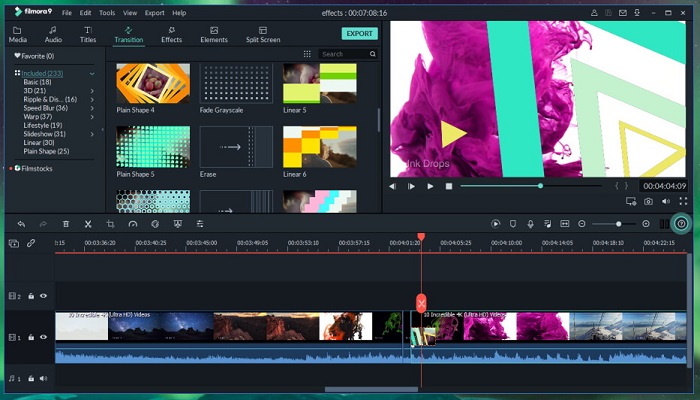Open the View menu
The image size is (700, 400).
click(130, 13)
